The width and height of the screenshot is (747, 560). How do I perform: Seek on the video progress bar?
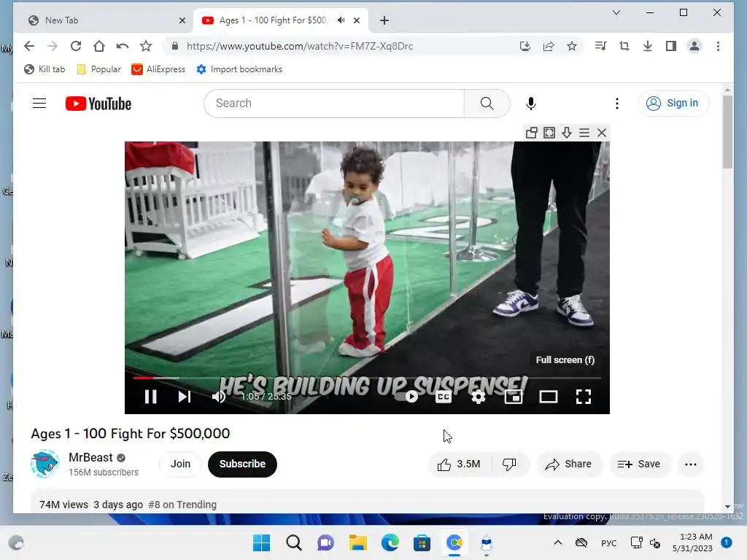tap(367, 378)
